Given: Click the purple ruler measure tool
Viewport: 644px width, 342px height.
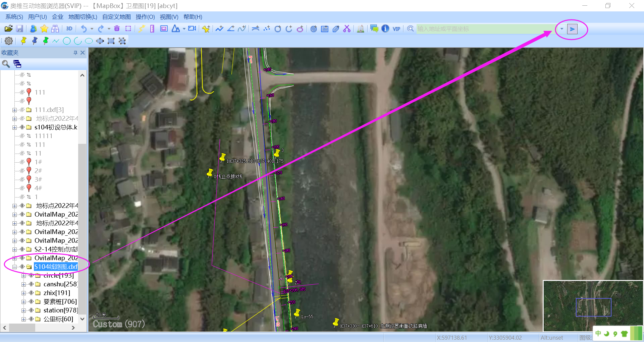Looking at the screenshot, I should click(x=152, y=29).
